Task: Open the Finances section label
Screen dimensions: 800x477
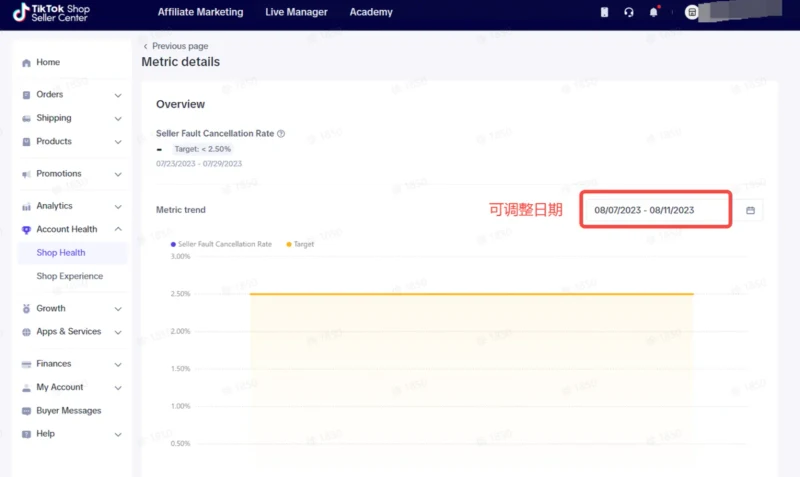Action: (54, 364)
